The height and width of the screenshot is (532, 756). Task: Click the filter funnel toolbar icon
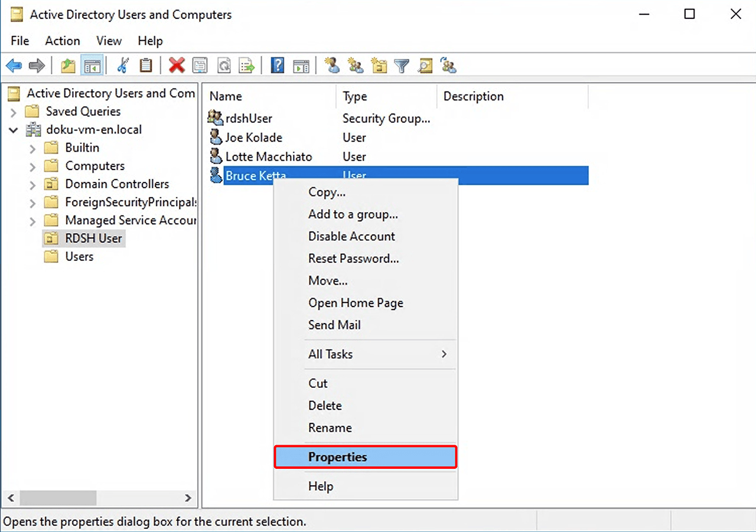(x=402, y=66)
